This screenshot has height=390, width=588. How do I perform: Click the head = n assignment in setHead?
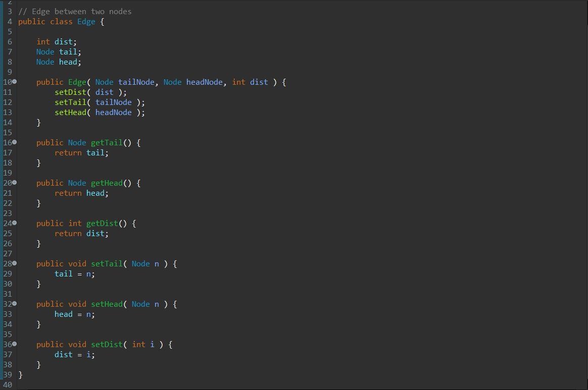[74, 314]
